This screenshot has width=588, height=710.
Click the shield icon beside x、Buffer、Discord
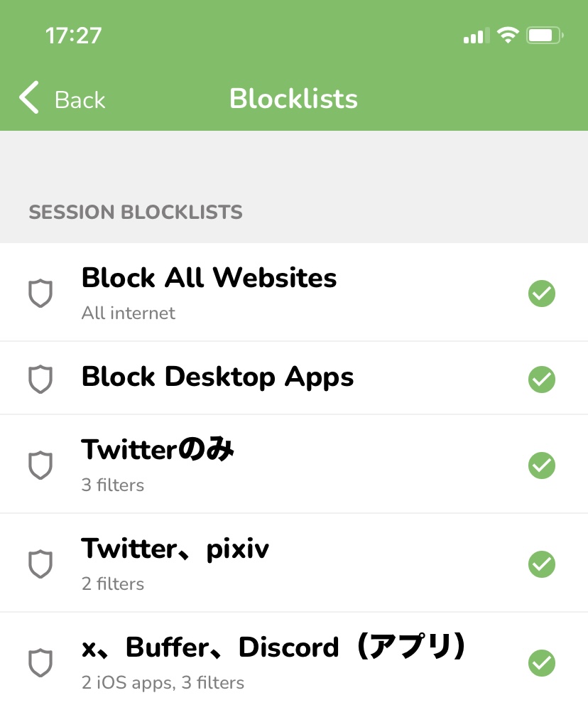[x=40, y=663]
